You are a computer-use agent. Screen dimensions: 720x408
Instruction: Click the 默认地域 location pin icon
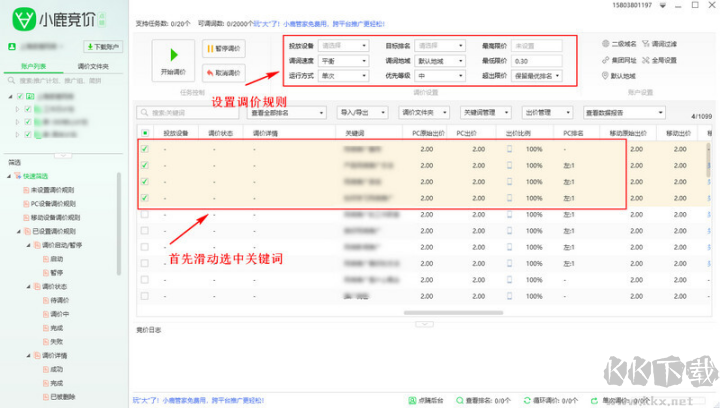pos(603,76)
